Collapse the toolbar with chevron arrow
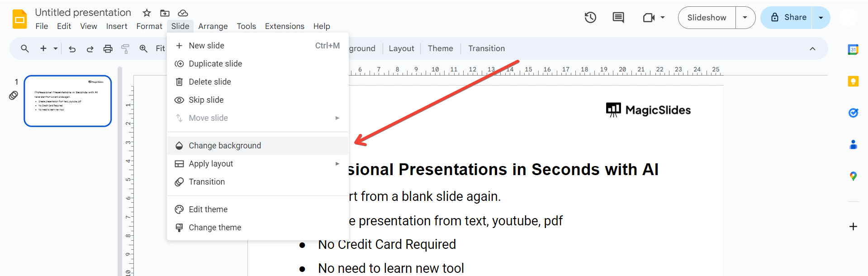 tap(812, 49)
